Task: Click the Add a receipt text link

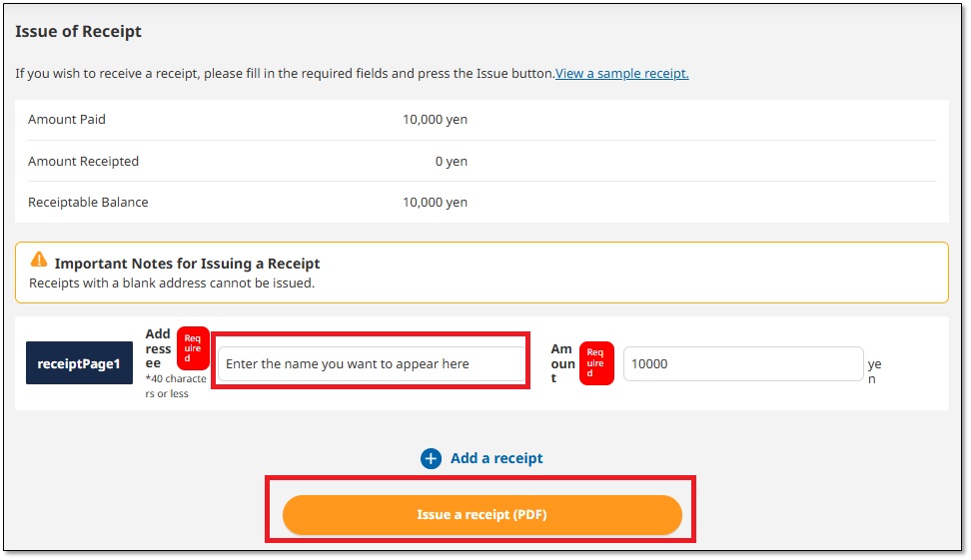Action: pyautogui.click(x=496, y=458)
